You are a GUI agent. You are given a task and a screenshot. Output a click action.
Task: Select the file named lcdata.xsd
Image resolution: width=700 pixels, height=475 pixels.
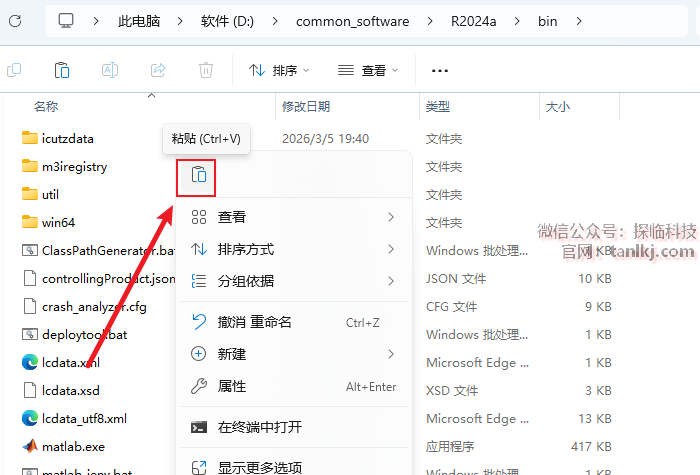[71, 391]
